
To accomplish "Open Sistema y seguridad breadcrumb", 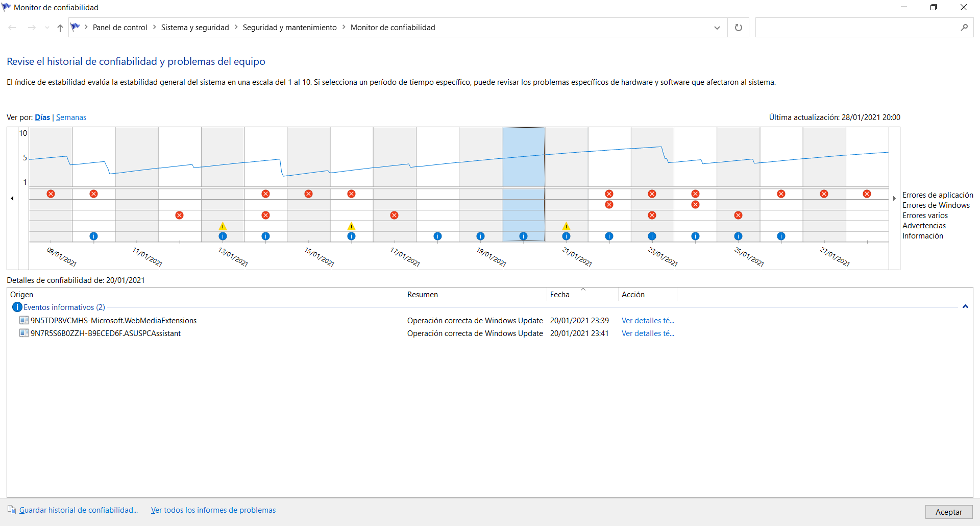I will point(195,28).
